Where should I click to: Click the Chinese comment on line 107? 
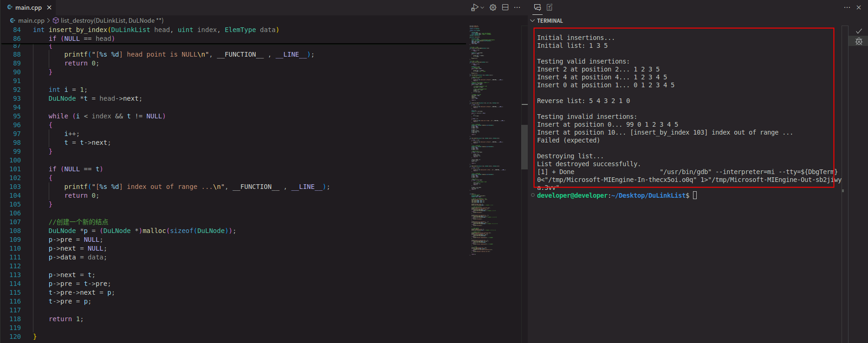coord(78,222)
